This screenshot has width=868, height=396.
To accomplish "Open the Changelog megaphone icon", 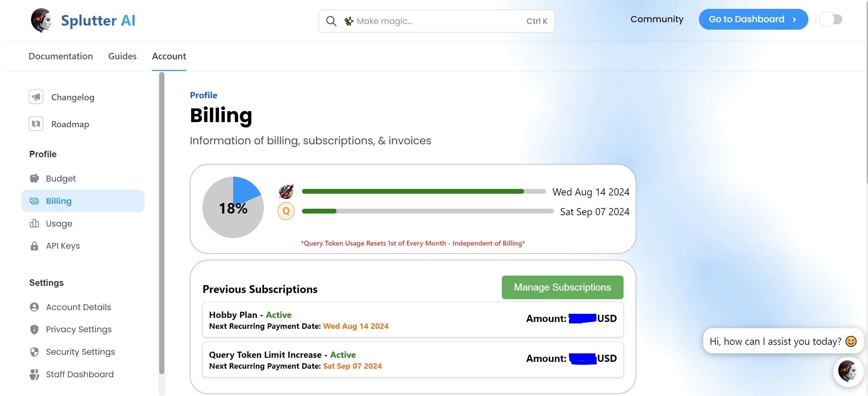I will click(36, 97).
